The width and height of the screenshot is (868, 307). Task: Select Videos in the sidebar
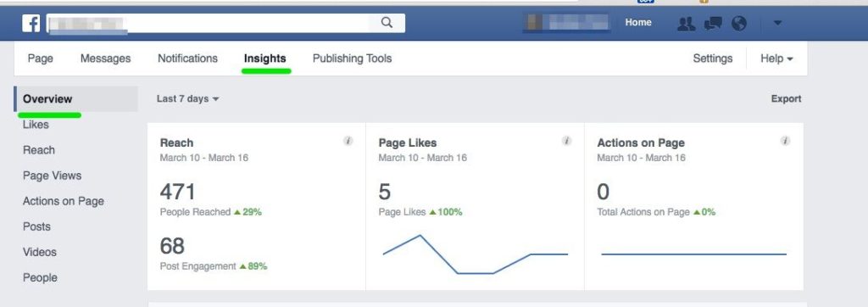tap(40, 252)
